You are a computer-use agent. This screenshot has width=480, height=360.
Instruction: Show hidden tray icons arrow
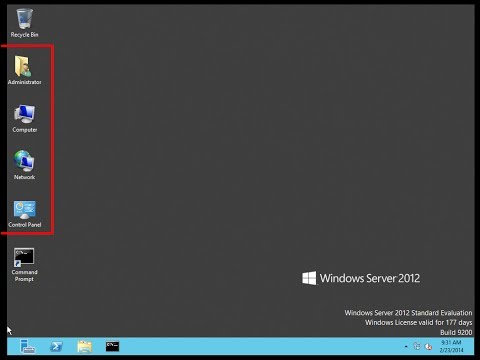pyautogui.click(x=406, y=347)
